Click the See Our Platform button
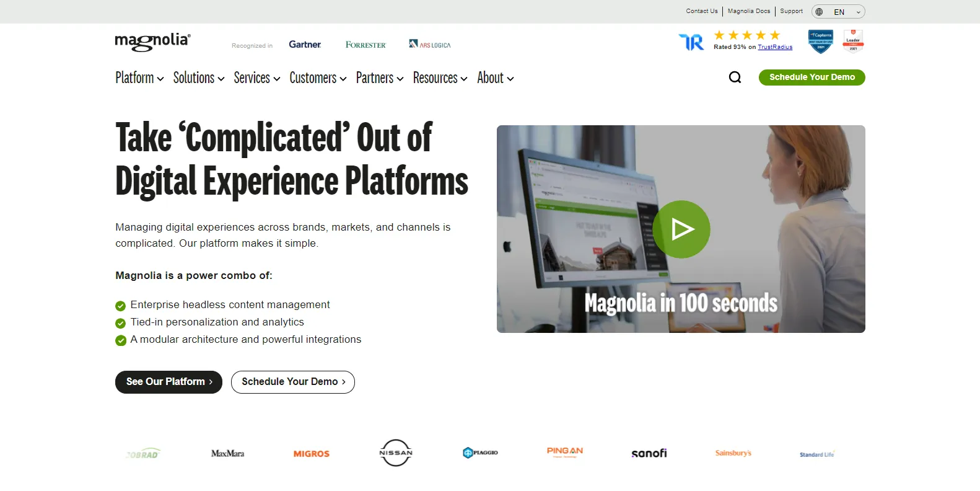The width and height of the screenshot is (980, 491). (x=168, y=382)
